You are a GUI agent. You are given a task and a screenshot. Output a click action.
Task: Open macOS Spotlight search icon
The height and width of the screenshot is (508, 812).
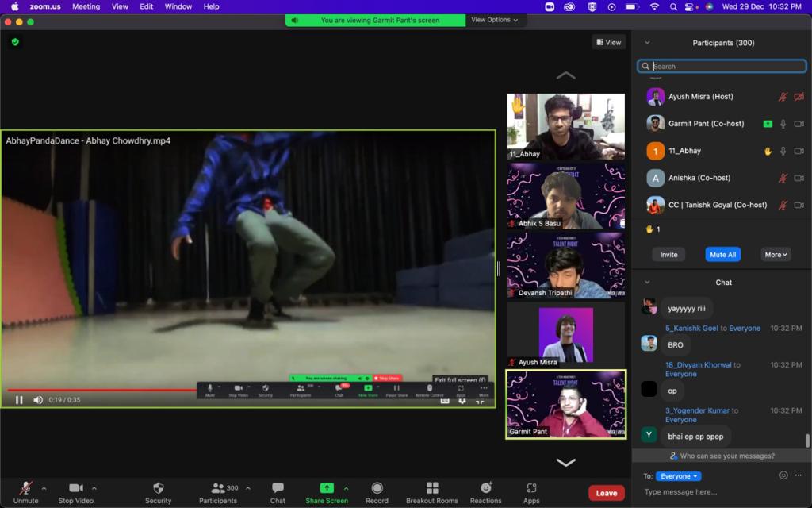pyautogui.click(x=672, y=6)
